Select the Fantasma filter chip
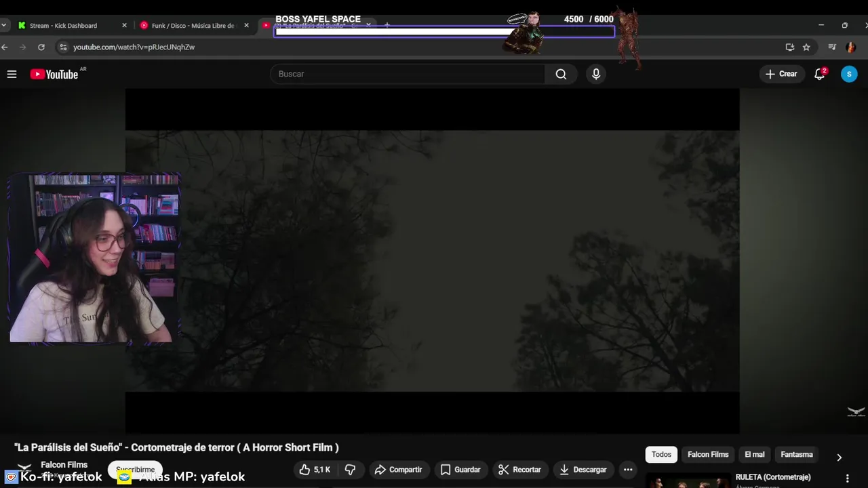This screenshot has width=868, height=488. click(796, 455)
